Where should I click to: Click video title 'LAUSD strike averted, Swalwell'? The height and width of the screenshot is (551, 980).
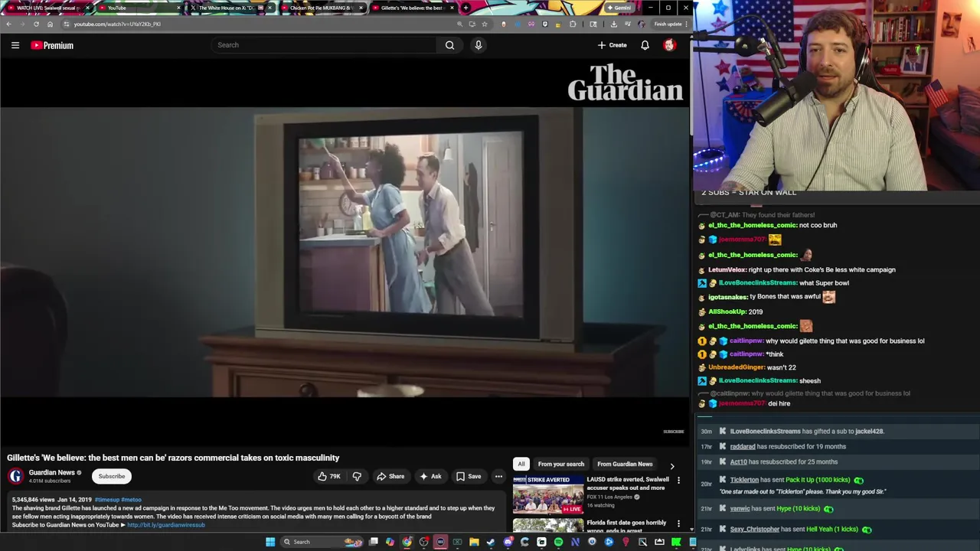click(x=628, y=484)
